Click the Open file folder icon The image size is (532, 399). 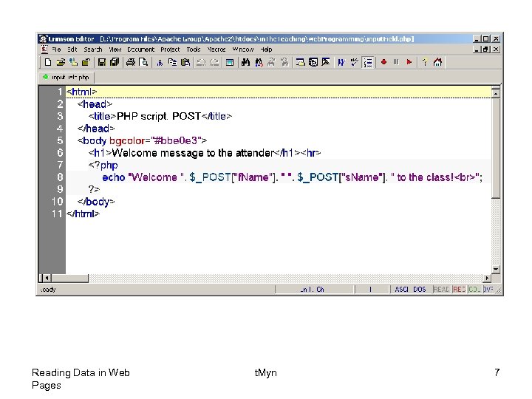coord(61,62)
